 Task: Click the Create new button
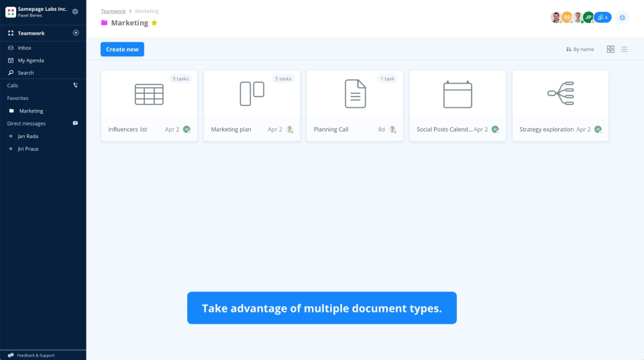[x=122, y=49]
